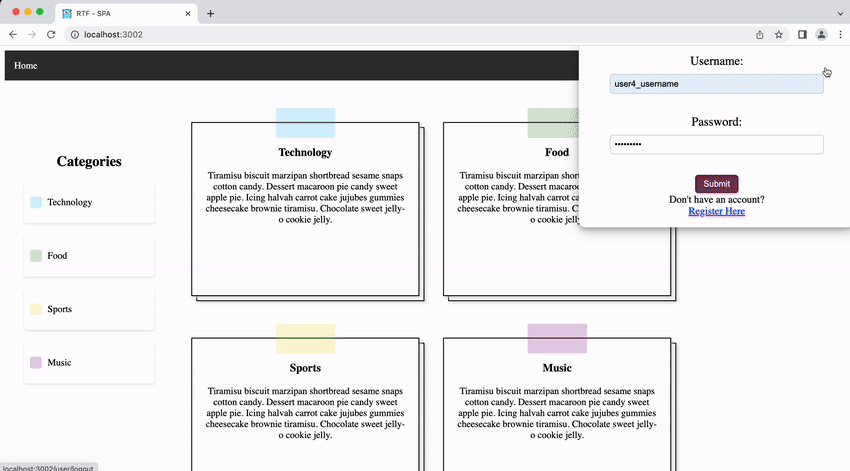Select Food in Categories sidebar

(x=89, y=256)
